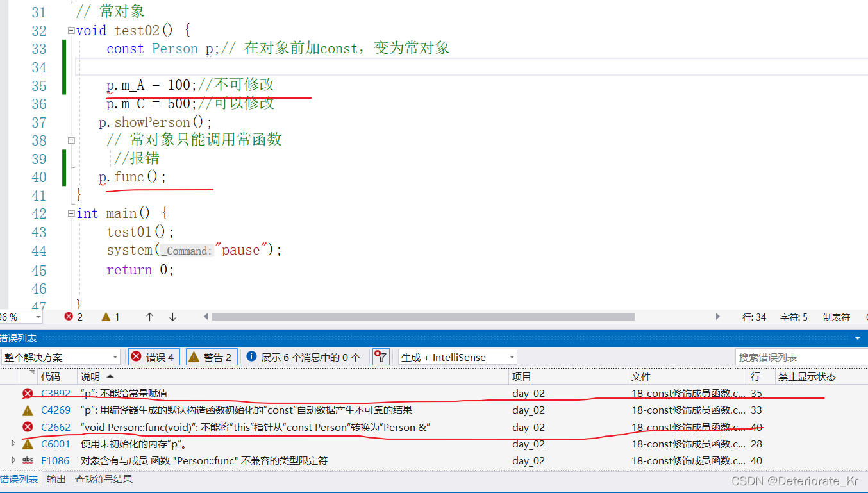This screenshot has width=868, height=493.
Task: Click p.func(); on code line 40
Action: 132,178
